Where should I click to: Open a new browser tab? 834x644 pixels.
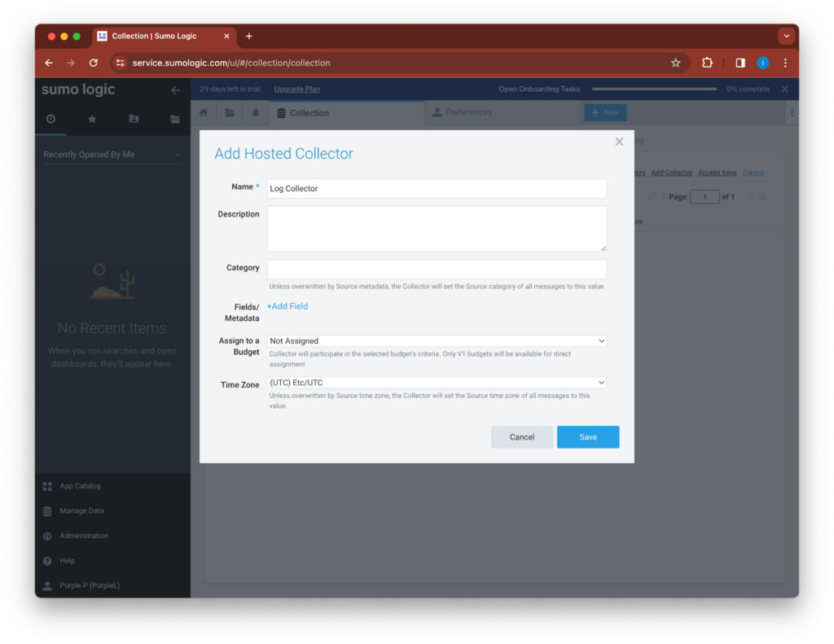249,36
